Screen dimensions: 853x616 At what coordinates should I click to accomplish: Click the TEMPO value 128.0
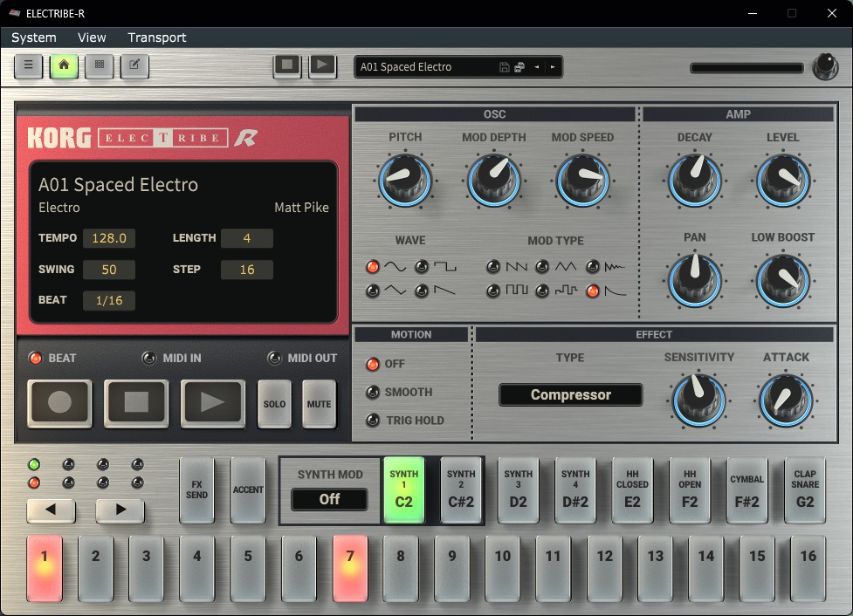[109, 238]
